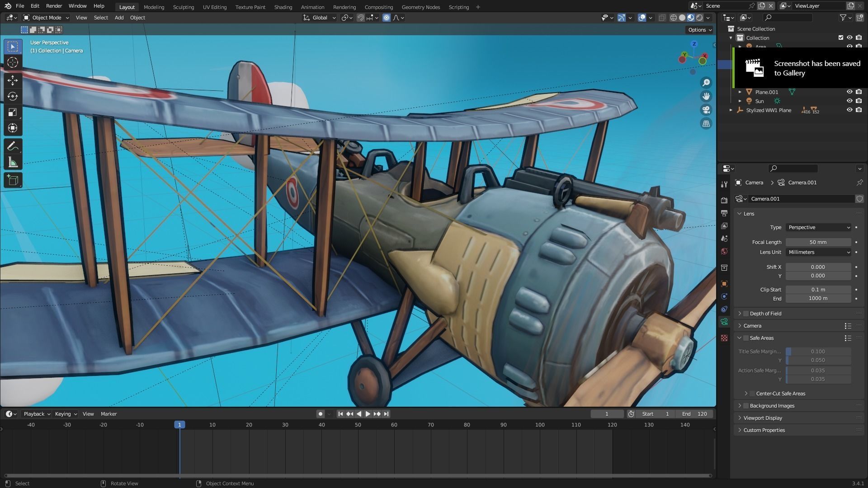Screen dimensions: 868x488
Task: Open the Transform Orientation dropdown showing Global
Action: click(319, 18)
